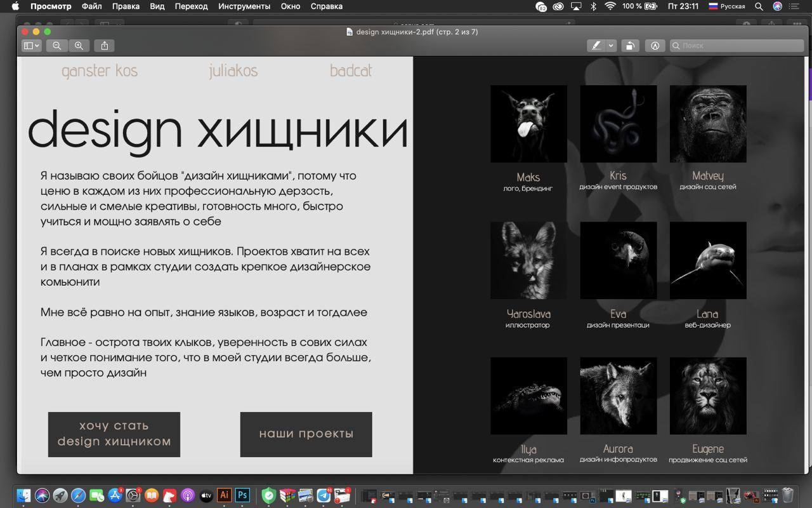The height and width of the screenshot is (508, 812).
Task: Open the Файл menu
Action: tap(92, 6)
